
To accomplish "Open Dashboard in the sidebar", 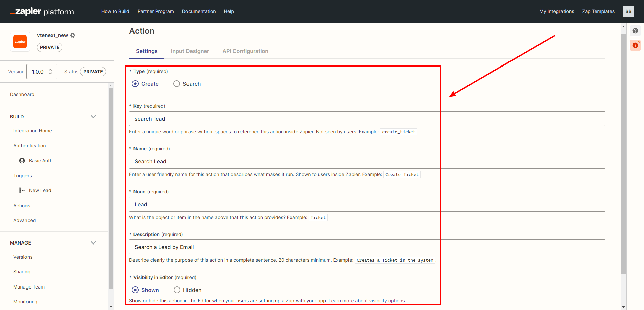I will (x=22, y=94).
